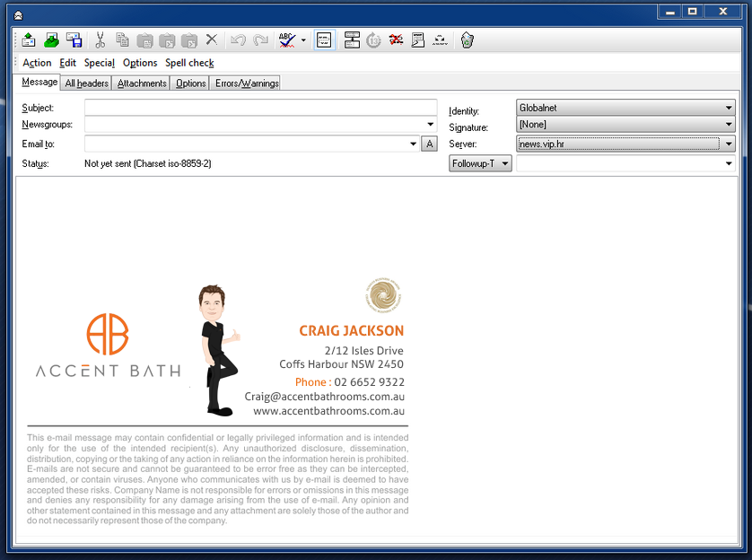The image size is (752, 560).
Task: Click the ROT13 circular icon
Action: (373, 40)
